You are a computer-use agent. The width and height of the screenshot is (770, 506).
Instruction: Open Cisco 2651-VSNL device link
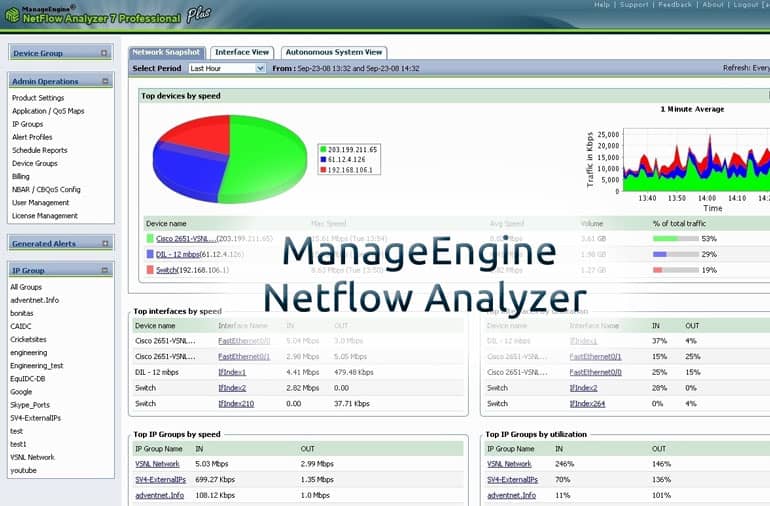click(186, 239)
